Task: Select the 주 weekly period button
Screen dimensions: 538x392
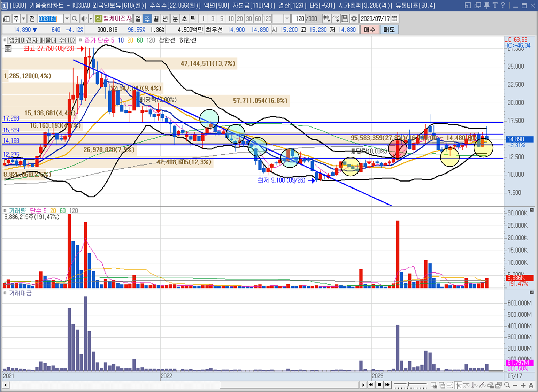Action: click(x=147, y=18)
